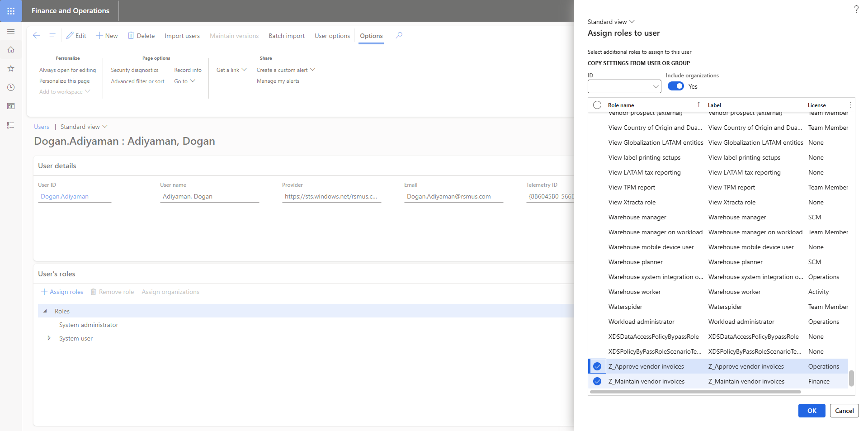The image size is (868, 431).
Task: Open Recent clock icon in the sidebar
Action: coord(11,87)
